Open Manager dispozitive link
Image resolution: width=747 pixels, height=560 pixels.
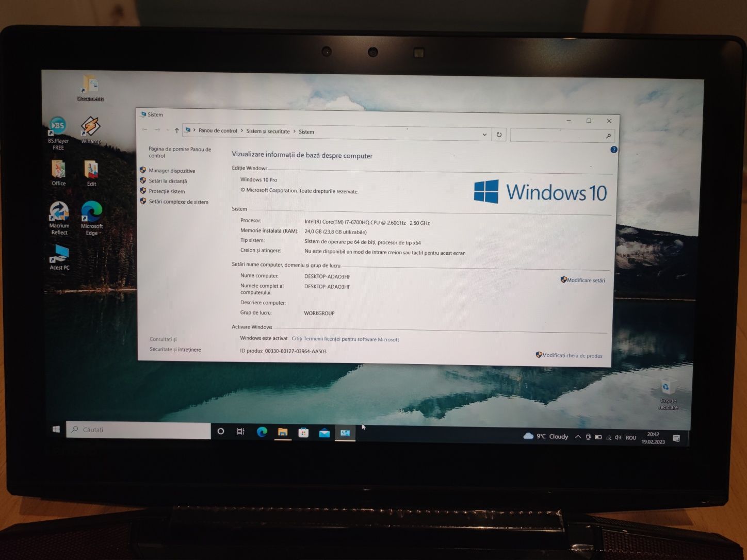coord(172,171)
